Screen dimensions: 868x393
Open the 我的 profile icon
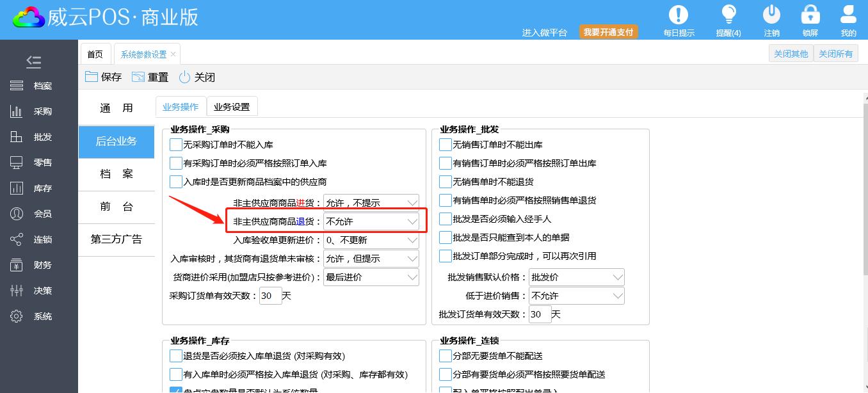(848, 15)
